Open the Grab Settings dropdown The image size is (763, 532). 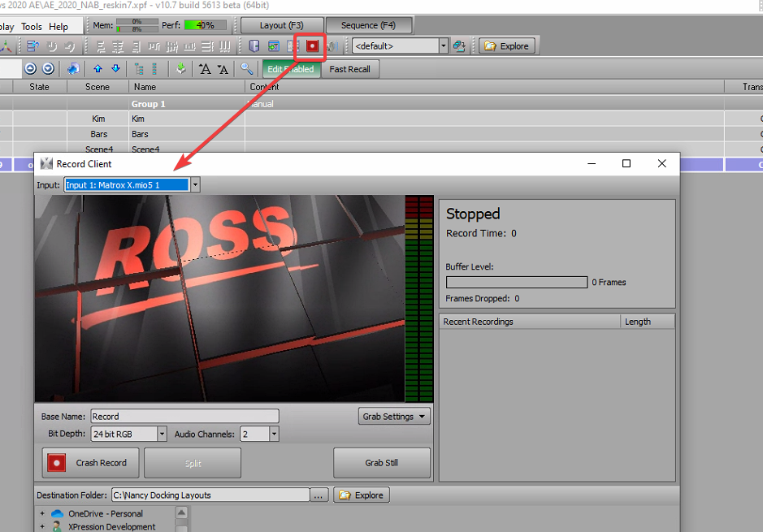click(x=394, y=417)
